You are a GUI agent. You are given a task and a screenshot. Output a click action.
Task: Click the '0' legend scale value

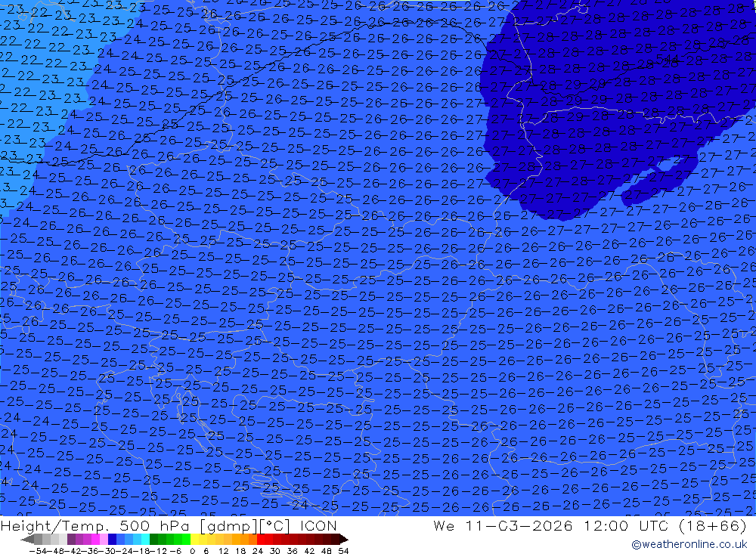point(192,551)
